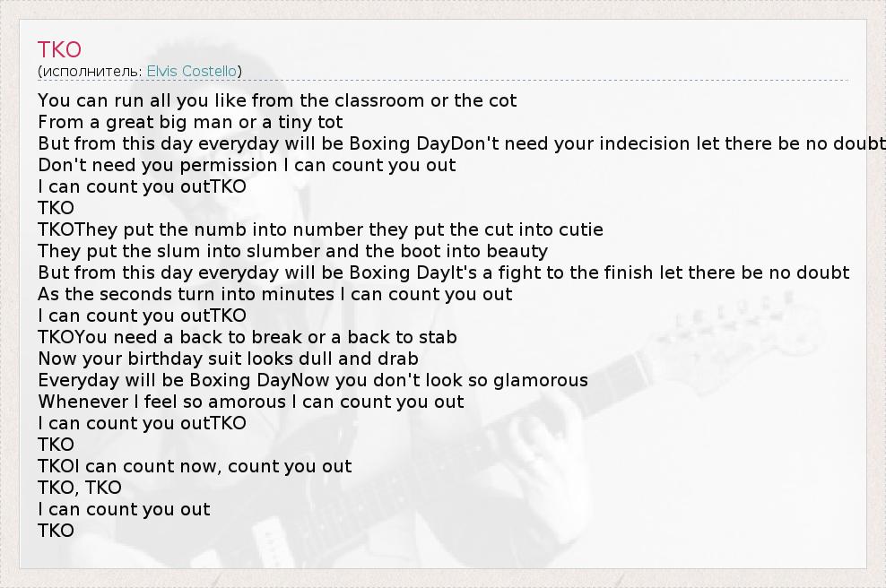Click the line containing 'Don't need your indecision'
This screenshot has height=588, width=886.
(x=668, y=143)
